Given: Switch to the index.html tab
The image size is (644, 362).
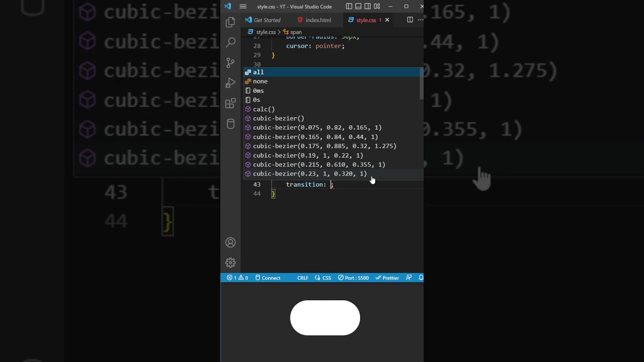Looking at the screenshot, I should click(314, 20).
